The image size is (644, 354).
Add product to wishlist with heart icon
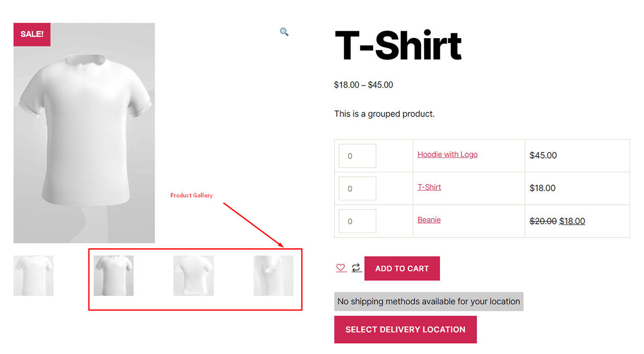(x=341, y=268)
